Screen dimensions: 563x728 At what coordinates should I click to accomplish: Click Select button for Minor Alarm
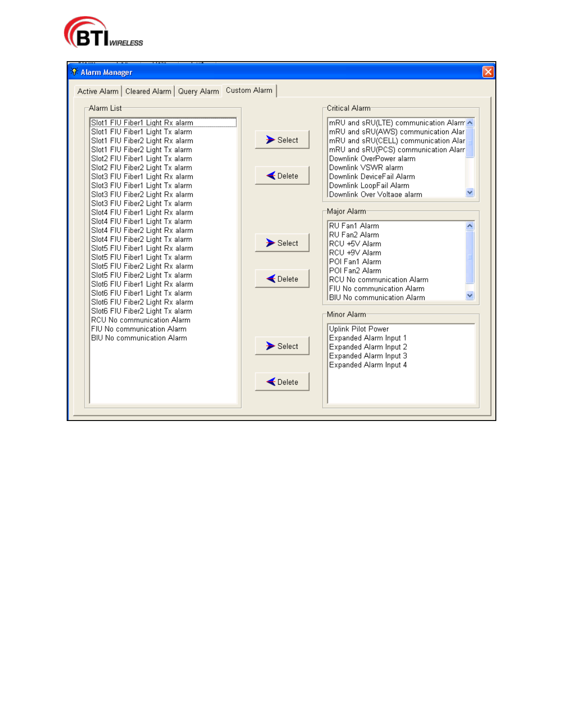(282, 346)
